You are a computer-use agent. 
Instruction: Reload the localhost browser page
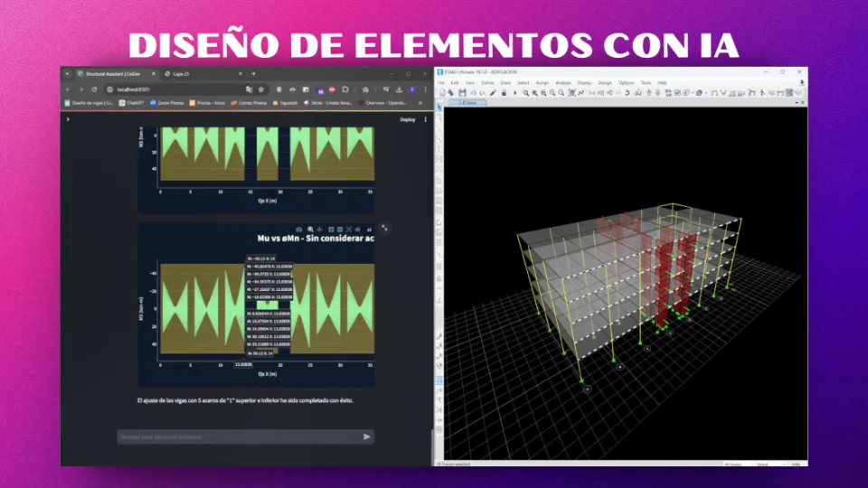(x=93, y=89)
